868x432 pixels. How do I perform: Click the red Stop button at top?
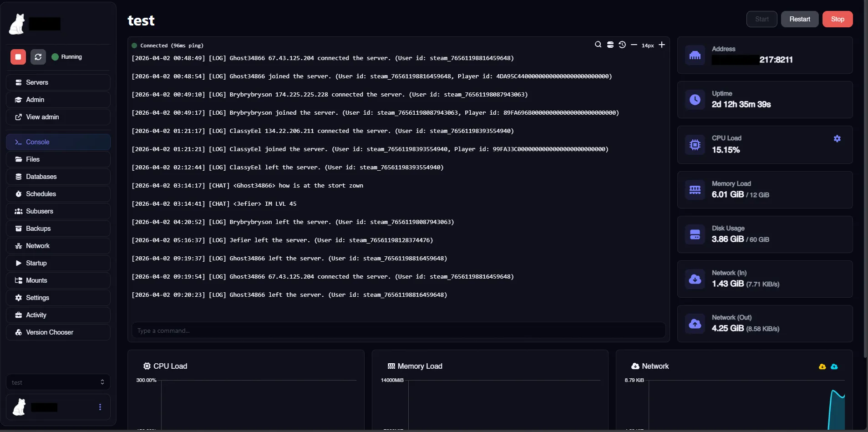(x=837, y=19)
